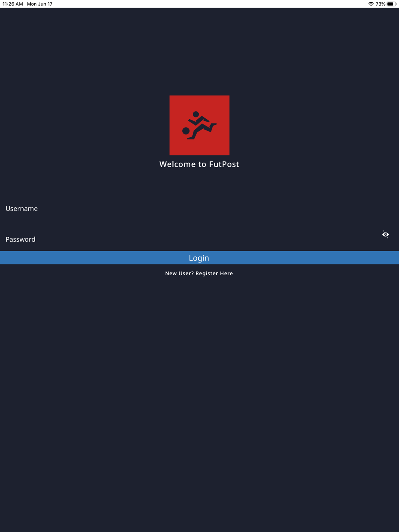Tap the Welcome to FutPost heading

tap(199, 164)
